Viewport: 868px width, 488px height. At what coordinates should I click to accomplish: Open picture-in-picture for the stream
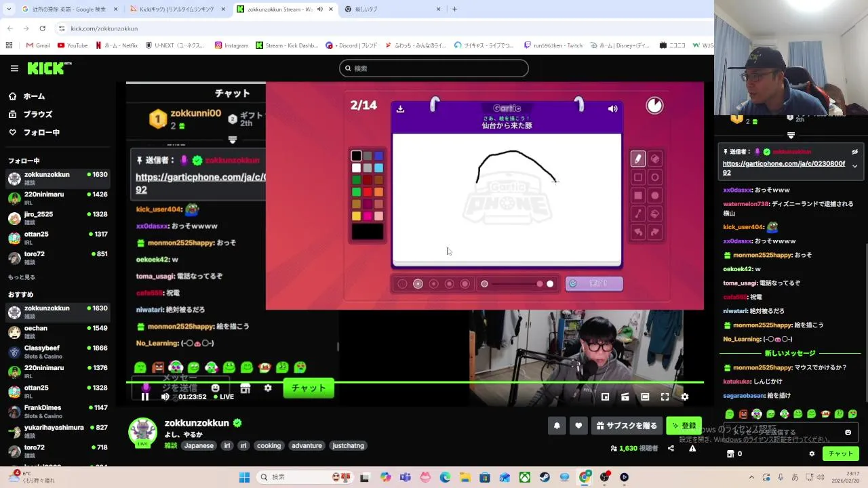click(605, 396)
